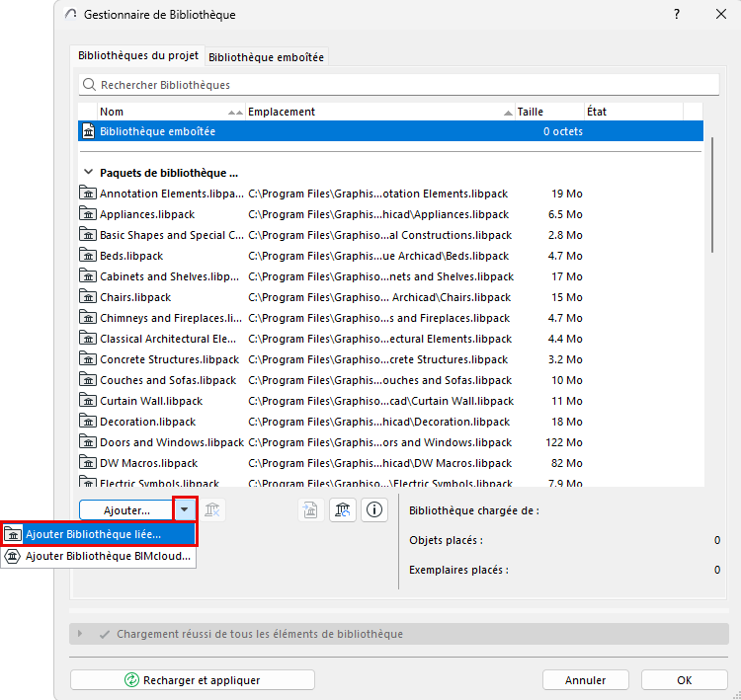Sort by the État column header
741x700 pixels.
tap(633, 112)
